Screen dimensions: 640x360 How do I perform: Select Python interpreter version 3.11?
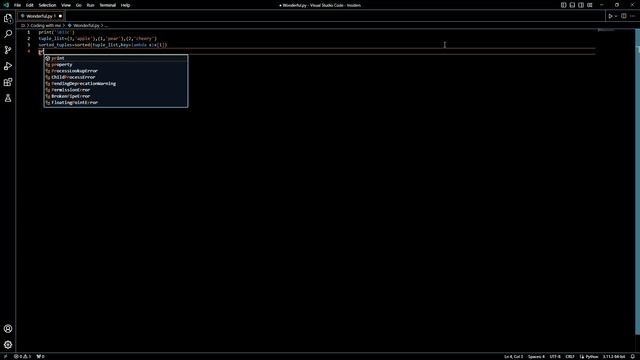[x=614, y=356]
